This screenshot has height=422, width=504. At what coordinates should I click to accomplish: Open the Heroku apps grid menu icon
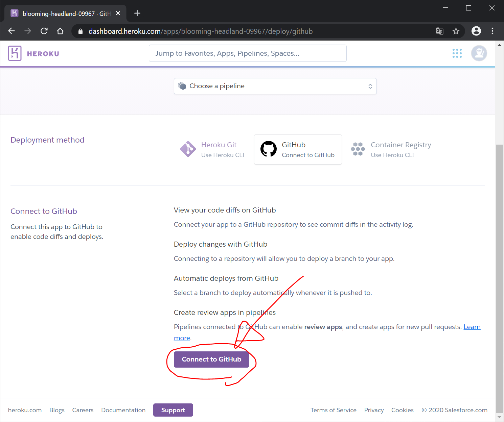click(457, 53)
